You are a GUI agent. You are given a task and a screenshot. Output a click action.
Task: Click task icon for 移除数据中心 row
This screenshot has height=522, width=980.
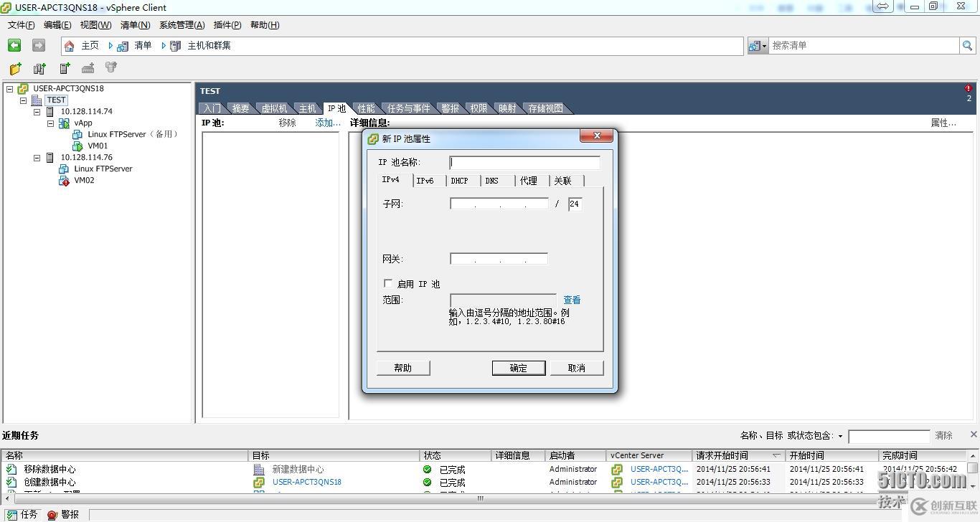pos(11,469)
